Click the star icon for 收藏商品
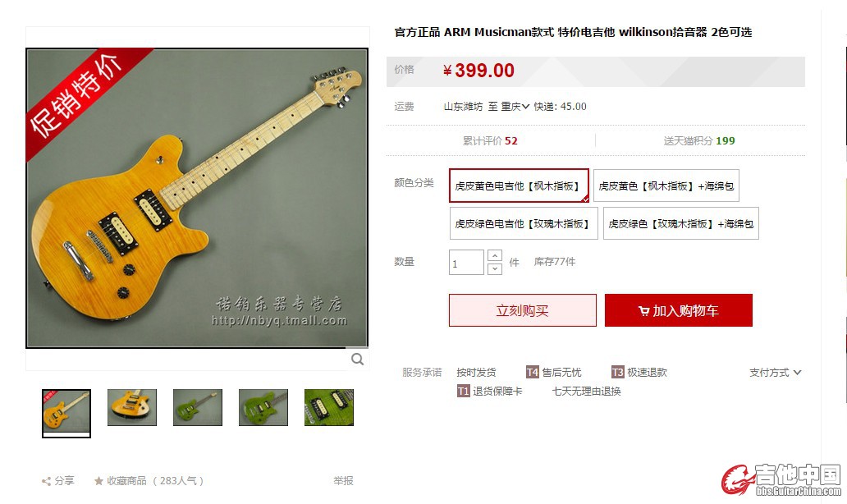 point(98,481)
